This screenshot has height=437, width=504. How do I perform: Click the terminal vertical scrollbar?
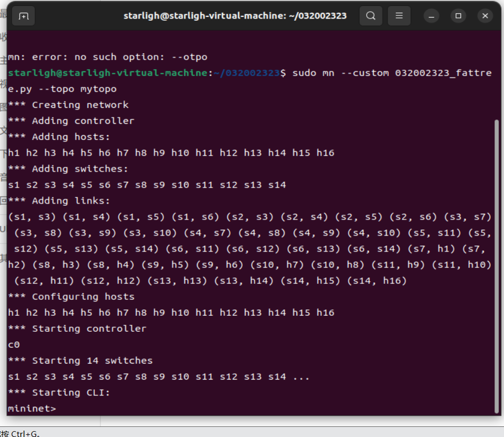(497, 266)
